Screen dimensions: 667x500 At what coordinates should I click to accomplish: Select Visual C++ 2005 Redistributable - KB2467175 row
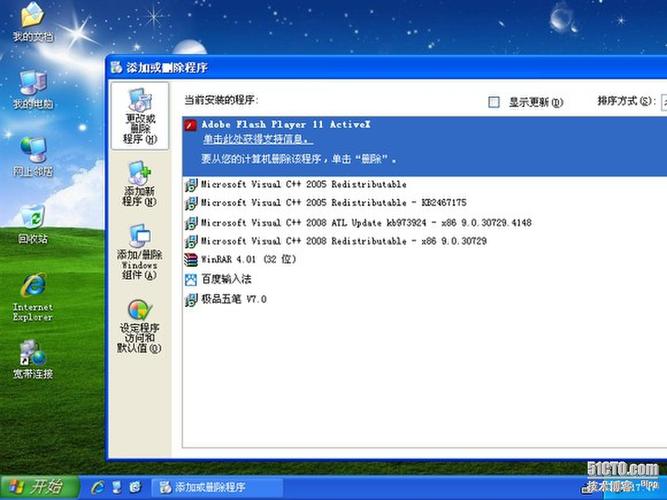pos(425,203)
